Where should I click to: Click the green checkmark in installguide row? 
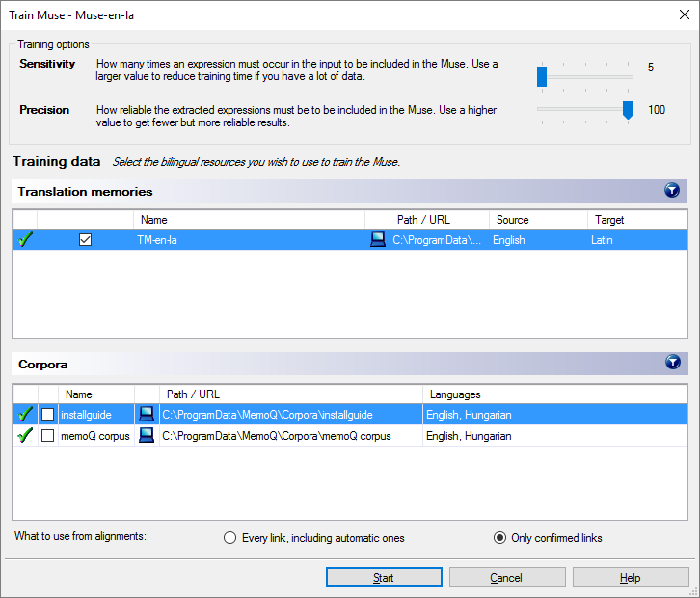tap(25, 415)
